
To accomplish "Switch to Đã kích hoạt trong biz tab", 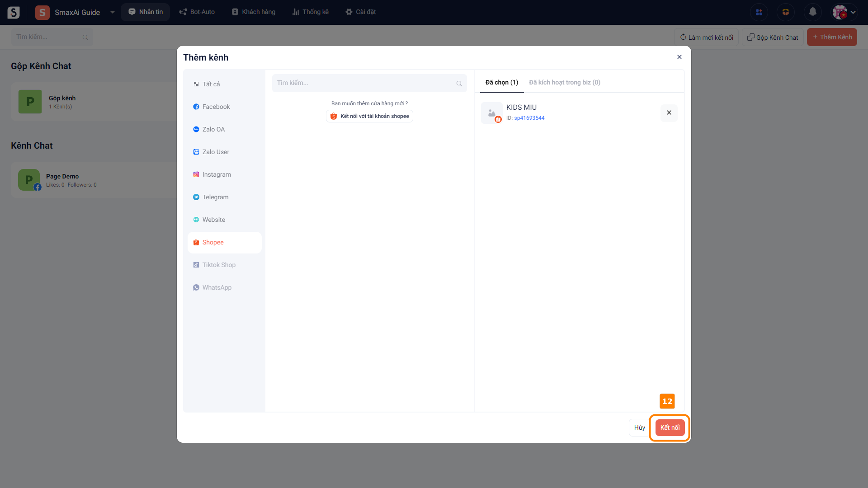I will coord(564,82).
